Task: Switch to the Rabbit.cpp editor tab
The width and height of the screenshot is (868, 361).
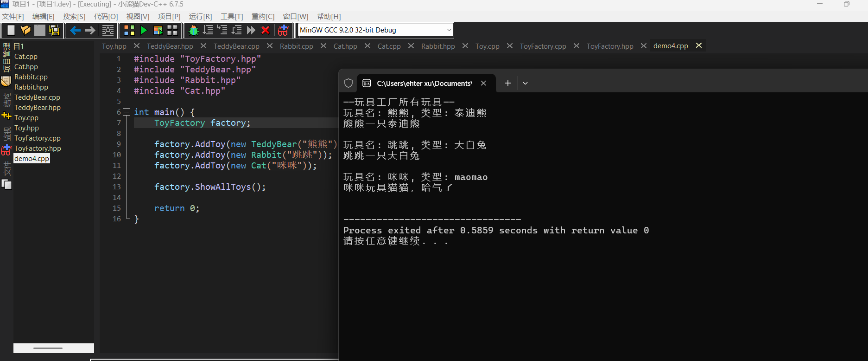Action: click(x=297, y=46)
